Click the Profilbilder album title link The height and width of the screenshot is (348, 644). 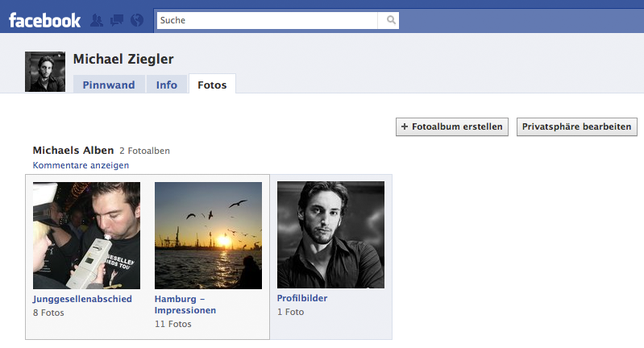coord(302,298)
